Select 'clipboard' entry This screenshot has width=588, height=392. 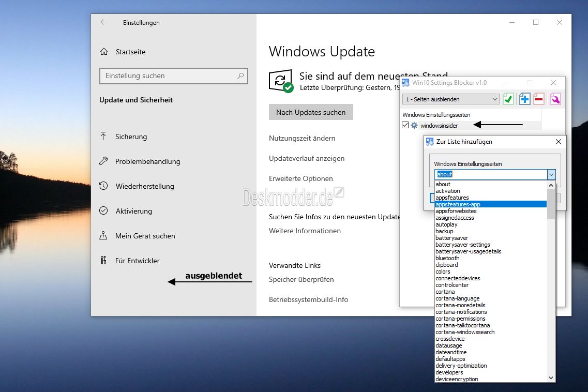[x=490, y=265]
